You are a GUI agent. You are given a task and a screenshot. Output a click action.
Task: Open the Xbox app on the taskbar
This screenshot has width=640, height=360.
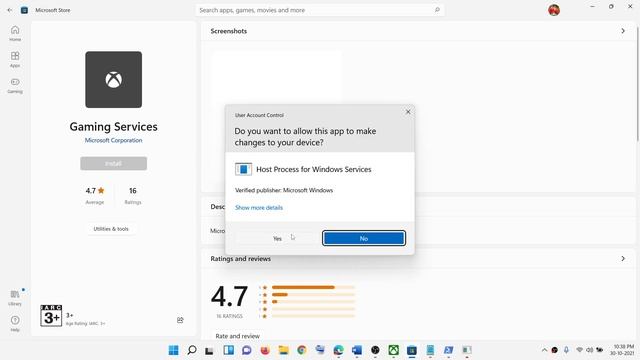(x=393, y=350)
